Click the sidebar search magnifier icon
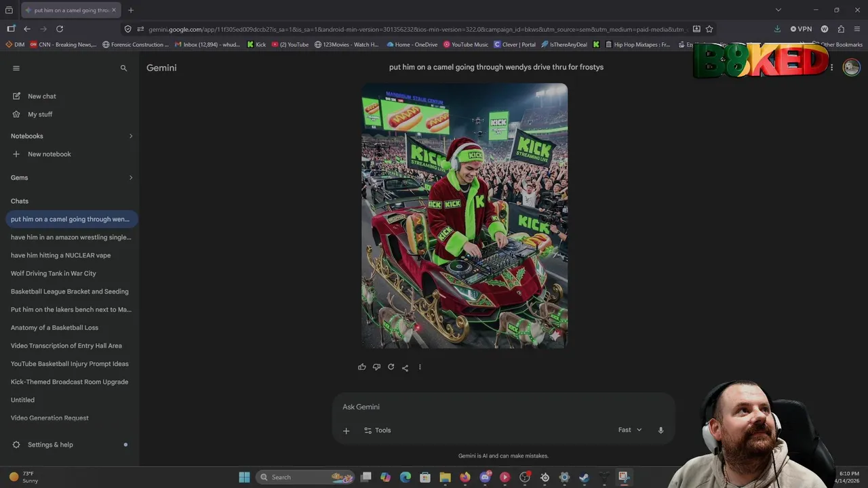The width and height of the screenshot is (868, 488). (x=123, y=68)
